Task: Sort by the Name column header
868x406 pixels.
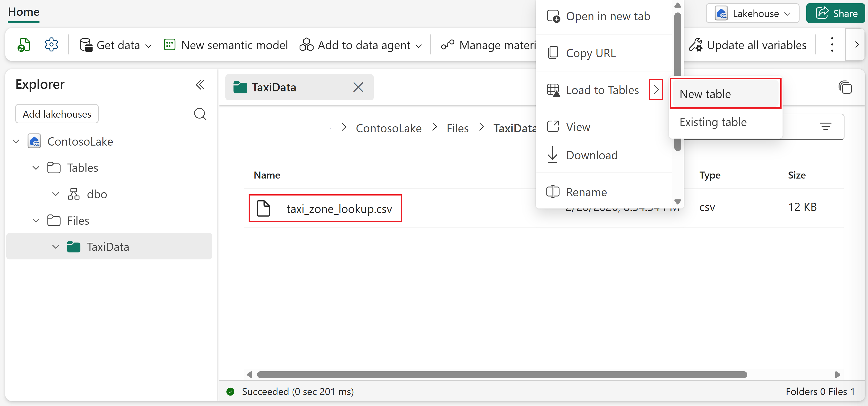Action: click(267, 175)
